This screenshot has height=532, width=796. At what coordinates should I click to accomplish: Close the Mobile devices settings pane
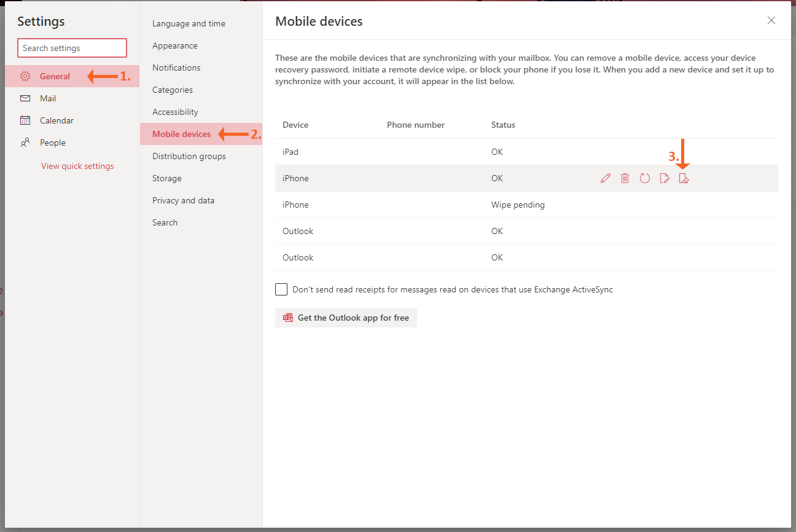pyautogui.click(x=771, y=20)
